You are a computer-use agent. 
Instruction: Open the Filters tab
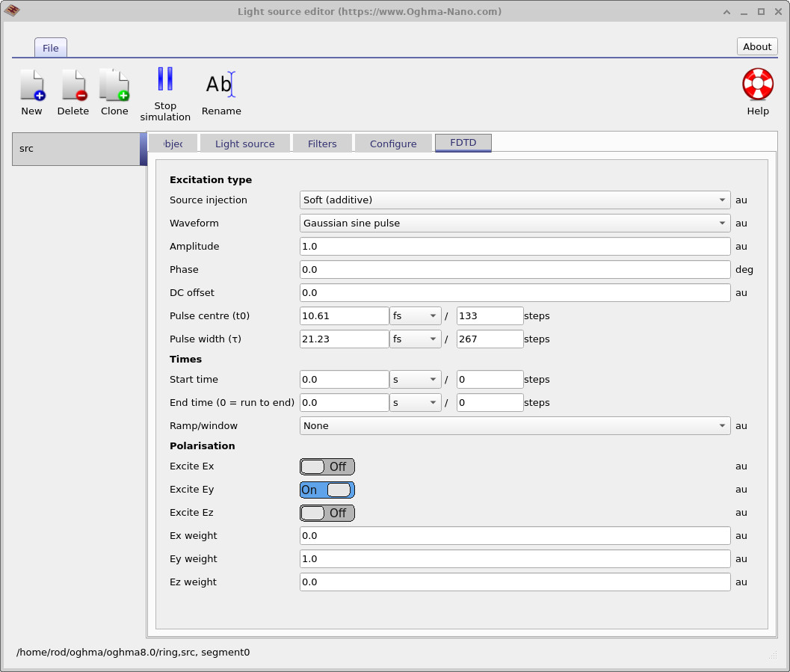click(322, 143)
